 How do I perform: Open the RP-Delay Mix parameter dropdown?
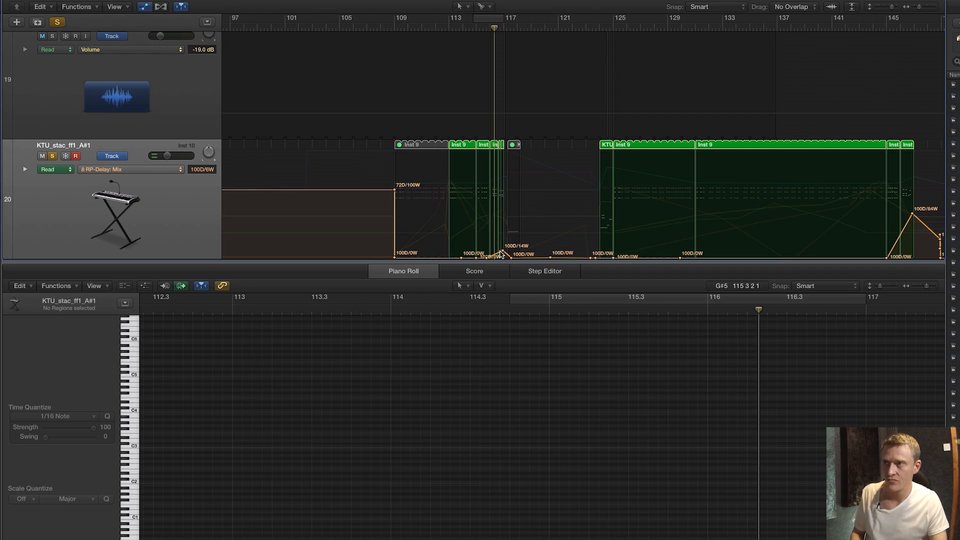point(130,170)
